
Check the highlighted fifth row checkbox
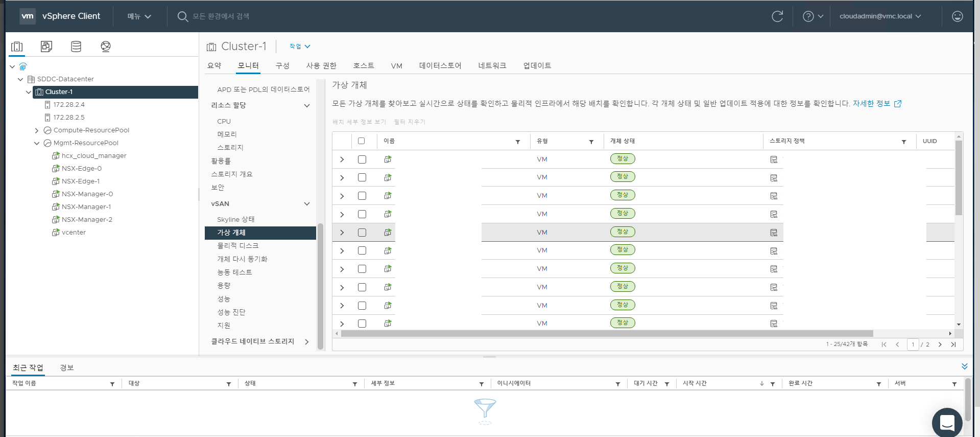[362, 233]
